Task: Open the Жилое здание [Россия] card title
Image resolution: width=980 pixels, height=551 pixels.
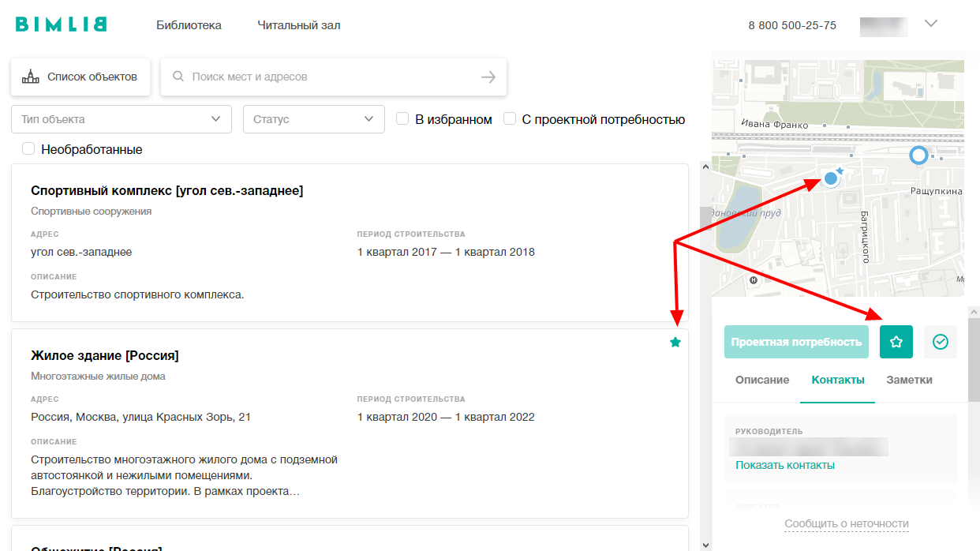Action: 105,355
